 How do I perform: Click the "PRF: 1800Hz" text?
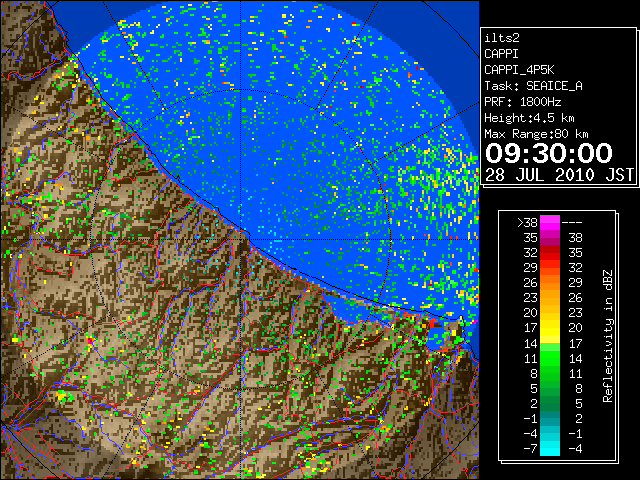coord(522,102)
